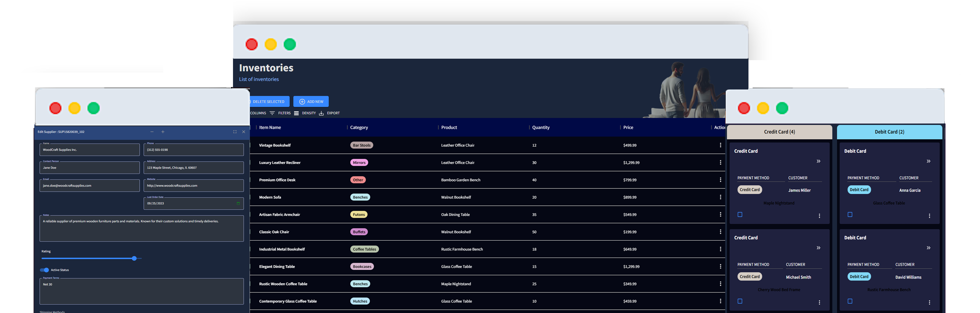Open the calendar icon in Last Order Date field
980x313 pixels.
tap(239, 203)
